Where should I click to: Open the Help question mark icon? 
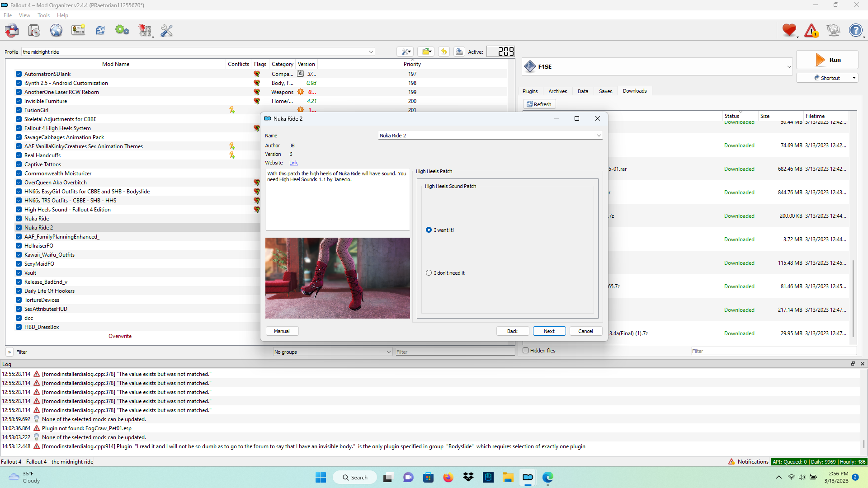point(856,30)
